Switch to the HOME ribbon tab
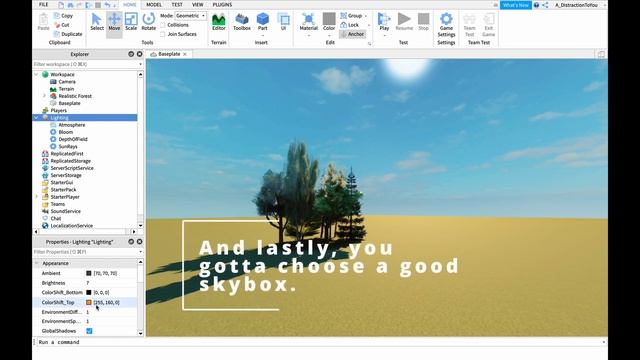640x360 pixels. [130, 4]
